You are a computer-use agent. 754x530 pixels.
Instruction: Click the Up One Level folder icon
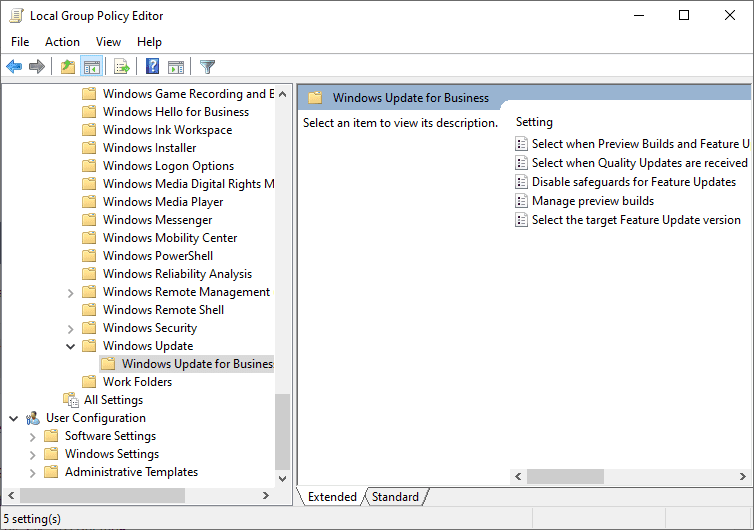pyautogui.click(x=68, y=66)
